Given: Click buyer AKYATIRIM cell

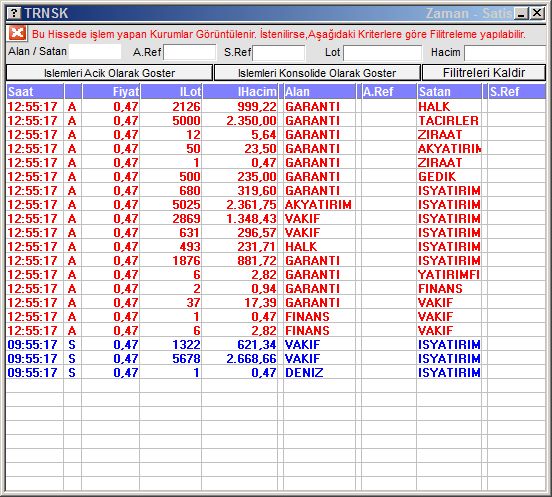Looking at the screenshot, I should 319,205.
